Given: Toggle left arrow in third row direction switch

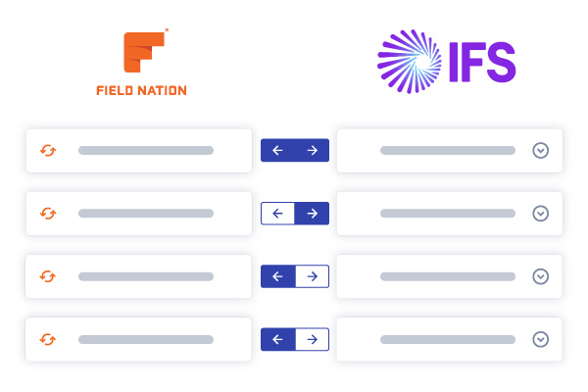Looking at the screenshot, I should (277, 276).
